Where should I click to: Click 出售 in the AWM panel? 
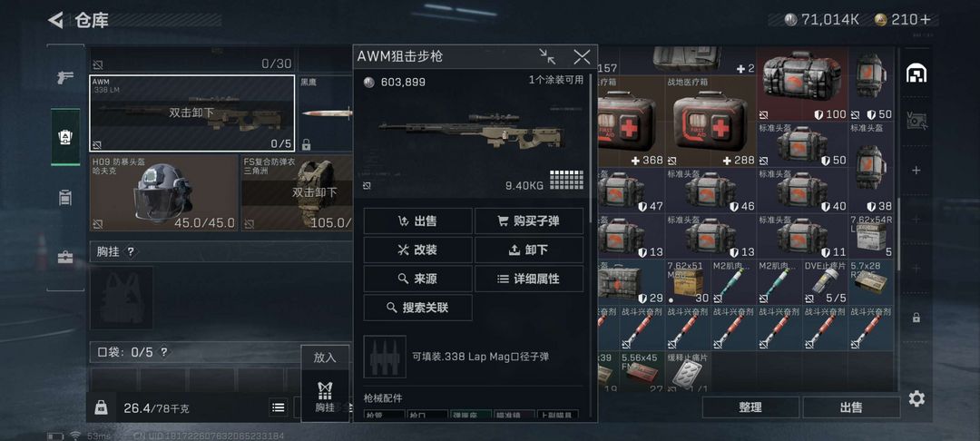[417, 221]
